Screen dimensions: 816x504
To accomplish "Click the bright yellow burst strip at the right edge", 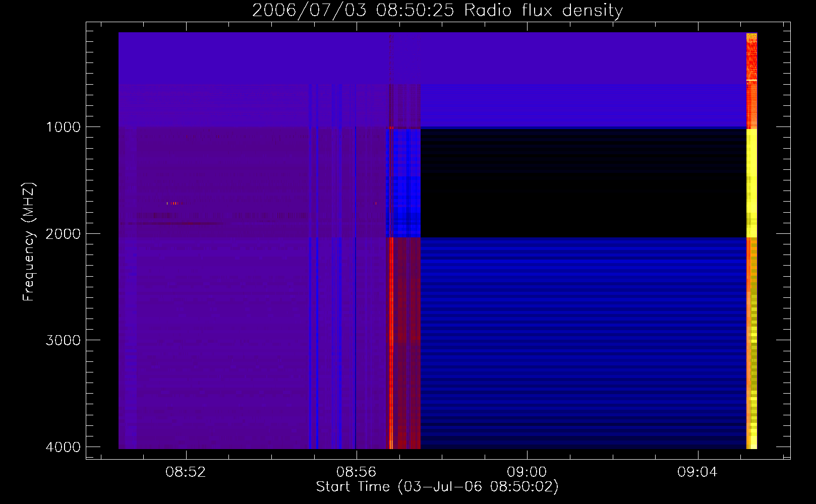I will (751, 241).
